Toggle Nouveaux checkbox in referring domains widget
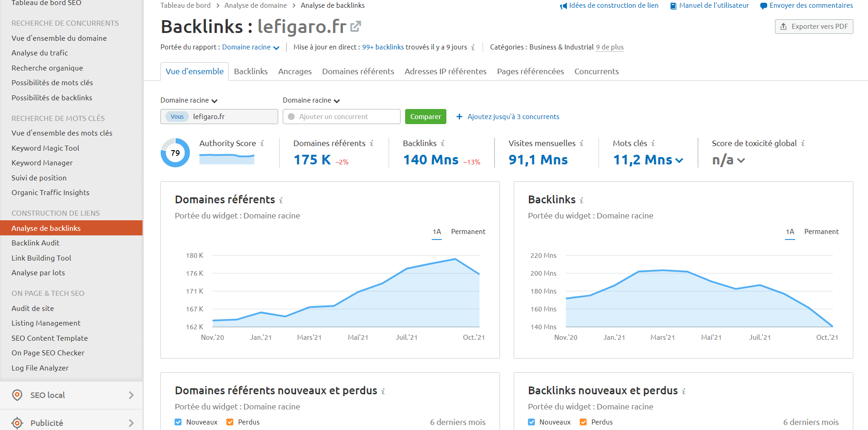Viewport: 868px width, 430px height. [178, 422]
